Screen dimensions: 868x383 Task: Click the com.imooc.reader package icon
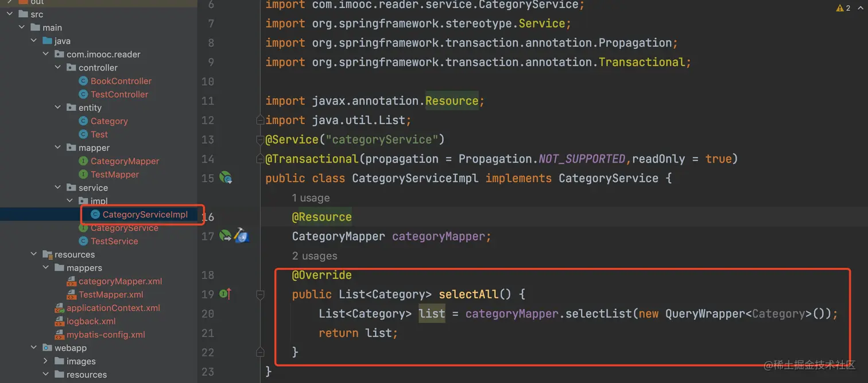coord(59,55)
